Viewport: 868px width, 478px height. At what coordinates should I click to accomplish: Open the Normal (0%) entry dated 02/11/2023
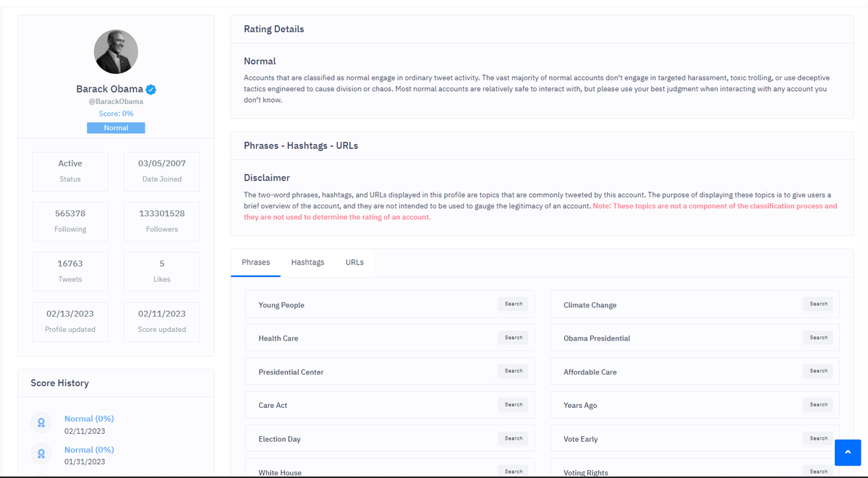click(x=89, y=419)
